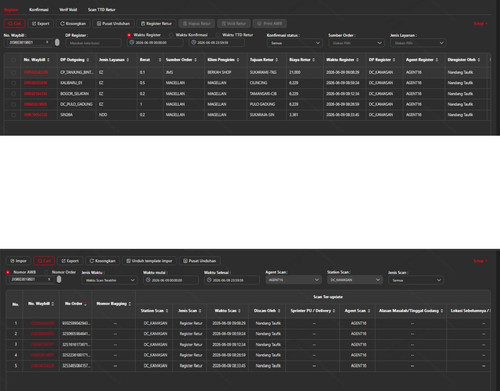This screenshot has width=500, height=391.
Task: Open the Jenis Layanan filter dropdown
Action: 418,43
